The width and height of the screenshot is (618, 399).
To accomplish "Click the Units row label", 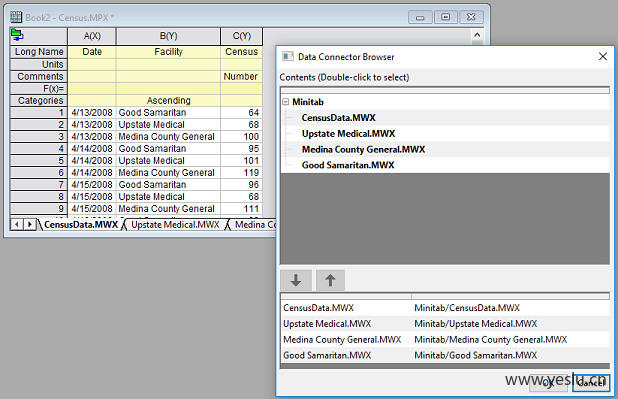I will coord(39,64).
